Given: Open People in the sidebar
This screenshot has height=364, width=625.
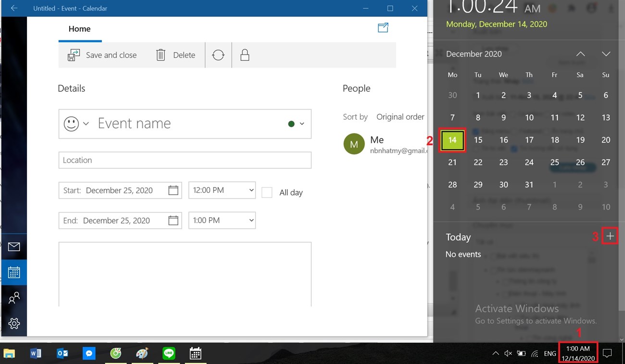Looking at the screenshot, I should (14, 298).
